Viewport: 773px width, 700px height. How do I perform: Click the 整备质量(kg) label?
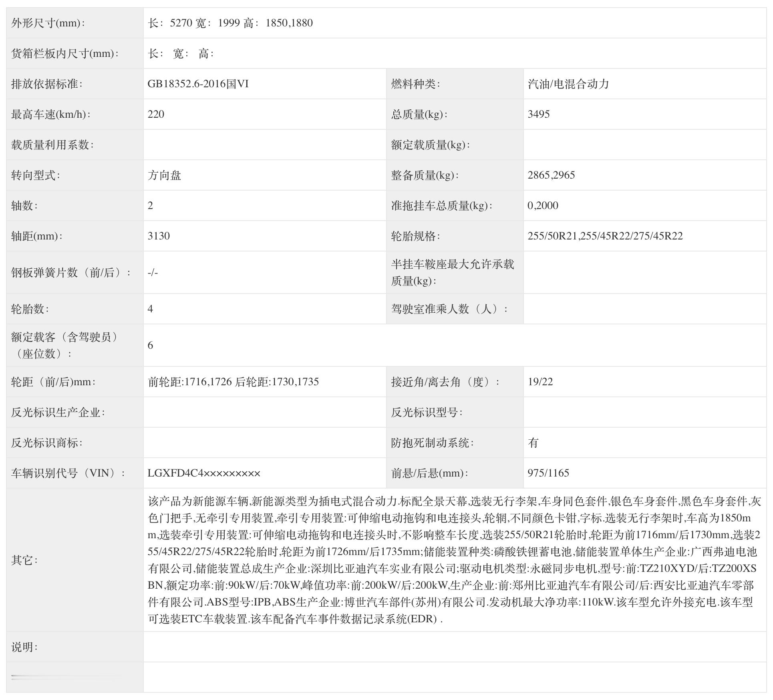(x=425, y=175)
